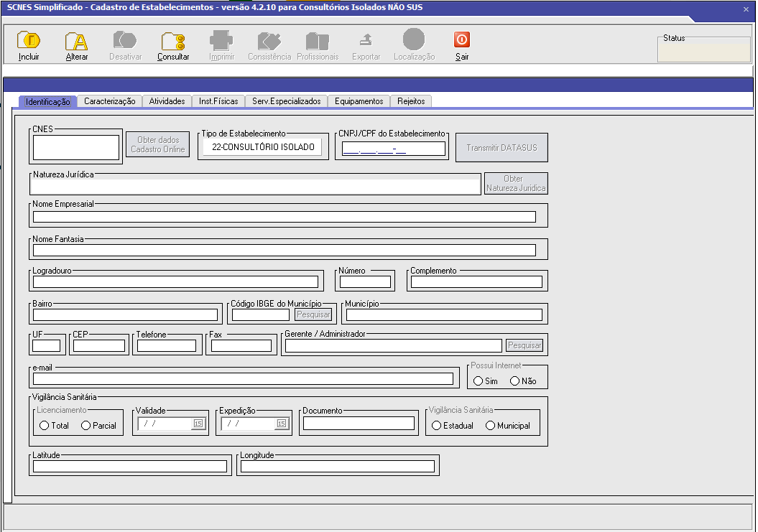Open the Expedição date calendar picker
The height and width of the screenshot is (532, 758).
click(x=281, y=424)
